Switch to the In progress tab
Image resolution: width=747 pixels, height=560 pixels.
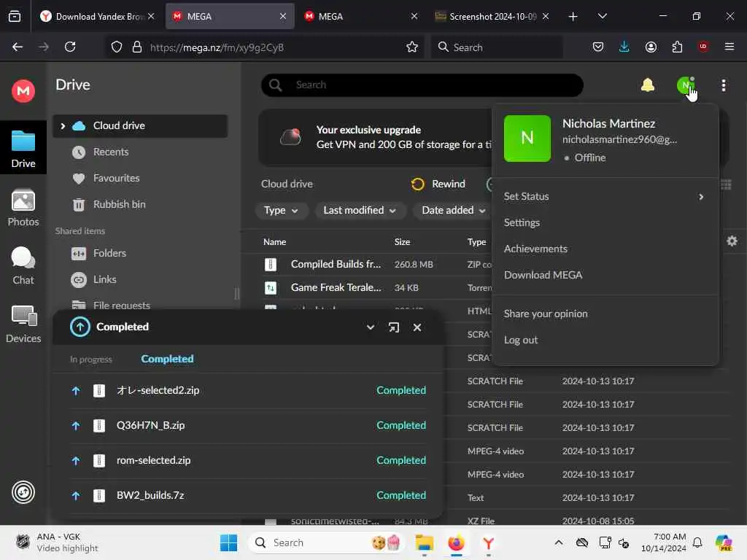pyautogui.click(x=91, y=359)
